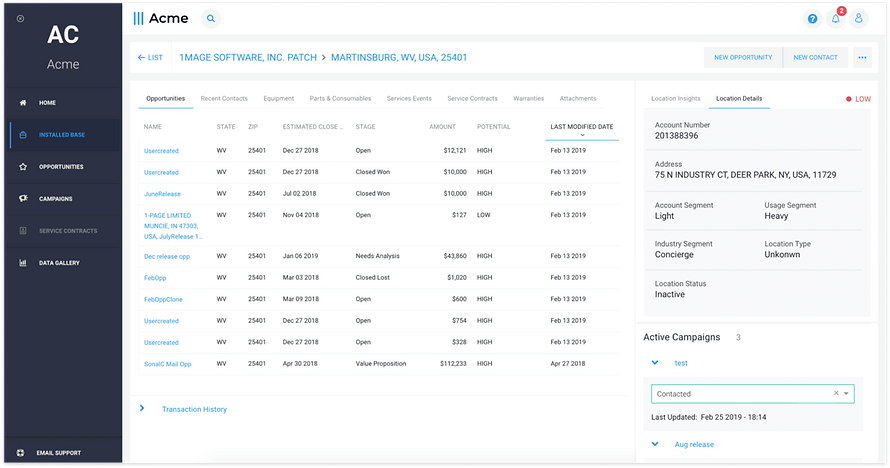The image size is (890, 468).
Task: Switch to the Opportunities tab
Action: (165, 99)
